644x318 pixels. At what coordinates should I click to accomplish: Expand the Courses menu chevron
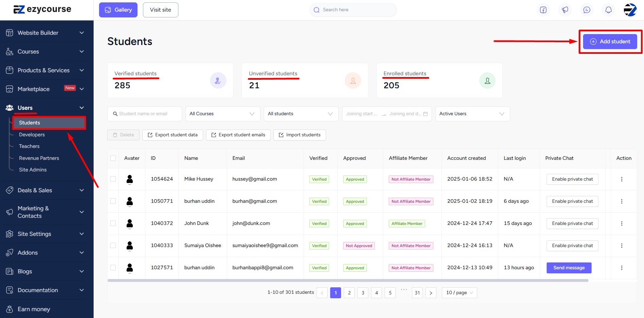tap(82, 51)
